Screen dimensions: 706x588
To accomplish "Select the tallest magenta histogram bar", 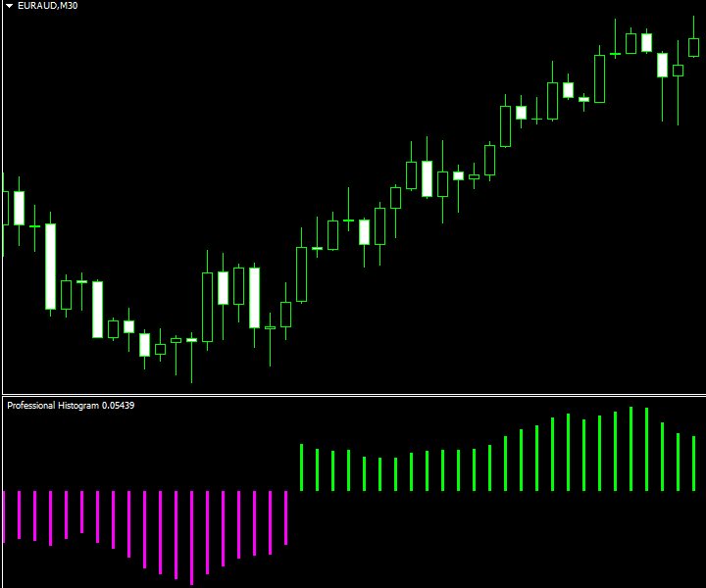I will coord(192,538).
